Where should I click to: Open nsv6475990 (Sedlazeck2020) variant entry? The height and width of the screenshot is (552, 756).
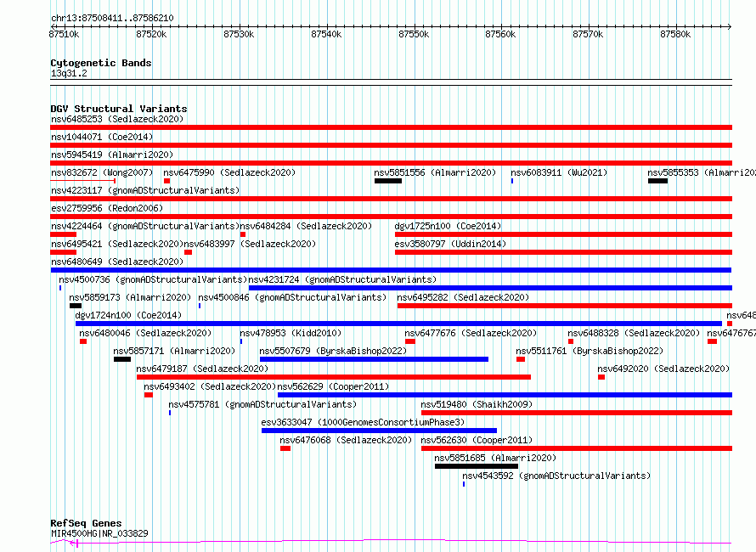(229, 172)
